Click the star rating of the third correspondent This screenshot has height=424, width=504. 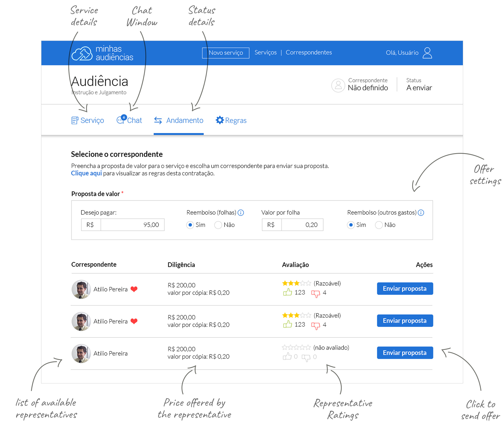pyautogui.click(x=296, y=347)
